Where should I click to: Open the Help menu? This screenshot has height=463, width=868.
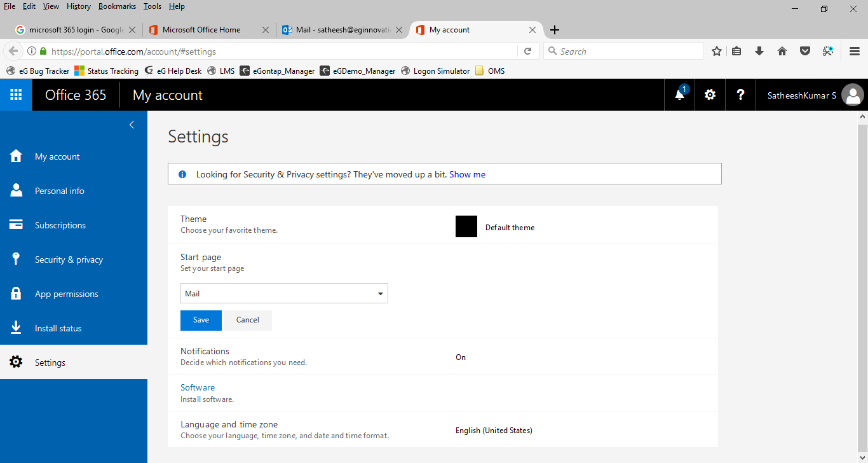click(x=177, y=6)
